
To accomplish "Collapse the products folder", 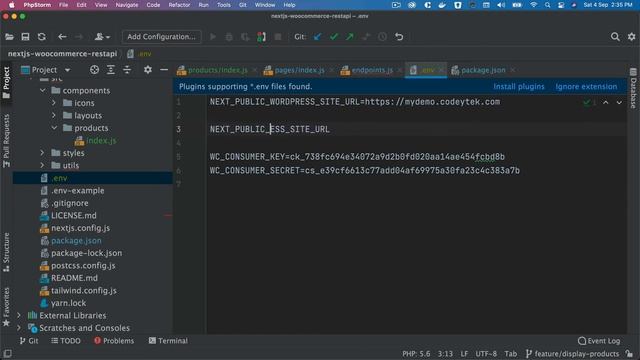I will click(x=54, y=128).
